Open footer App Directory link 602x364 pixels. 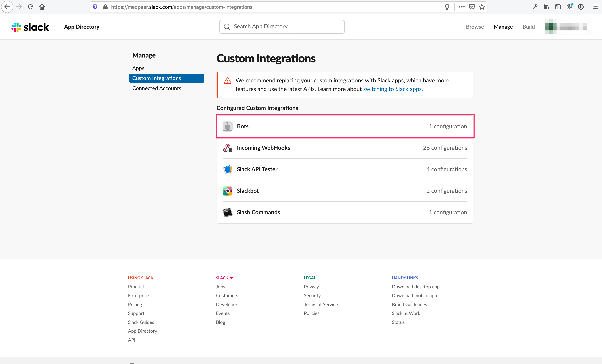click(143, 331)
